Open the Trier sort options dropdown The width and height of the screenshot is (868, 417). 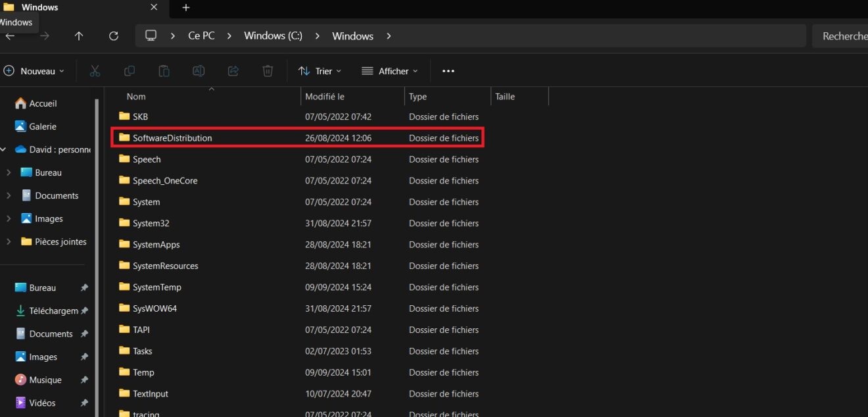click(x=320, y=70)
